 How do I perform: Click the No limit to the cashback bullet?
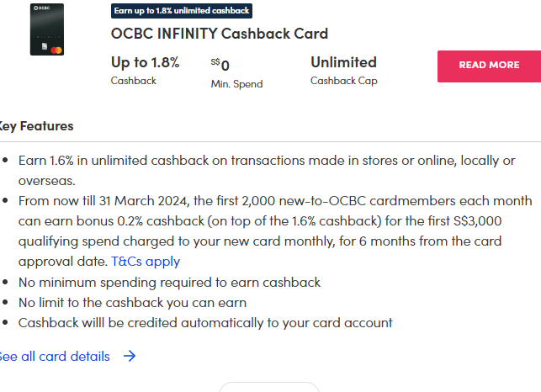(x=132, y=303)
